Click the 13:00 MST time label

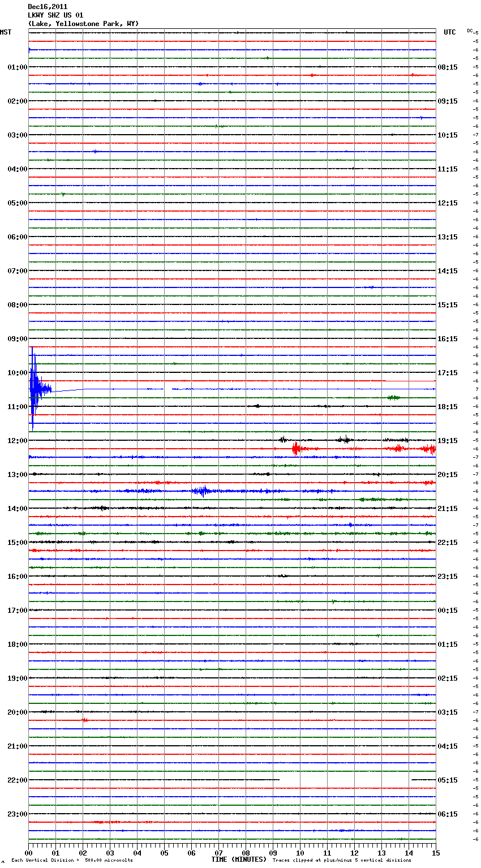pos(17,475)
